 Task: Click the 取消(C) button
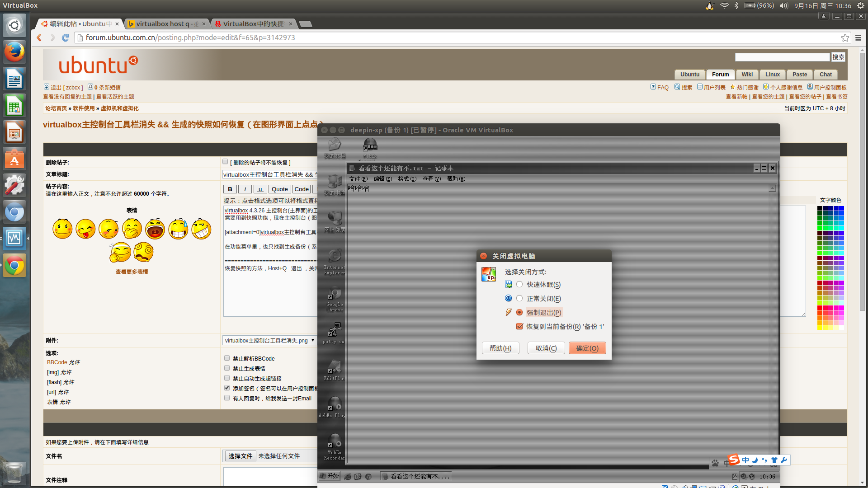click(x=546, y=348)
